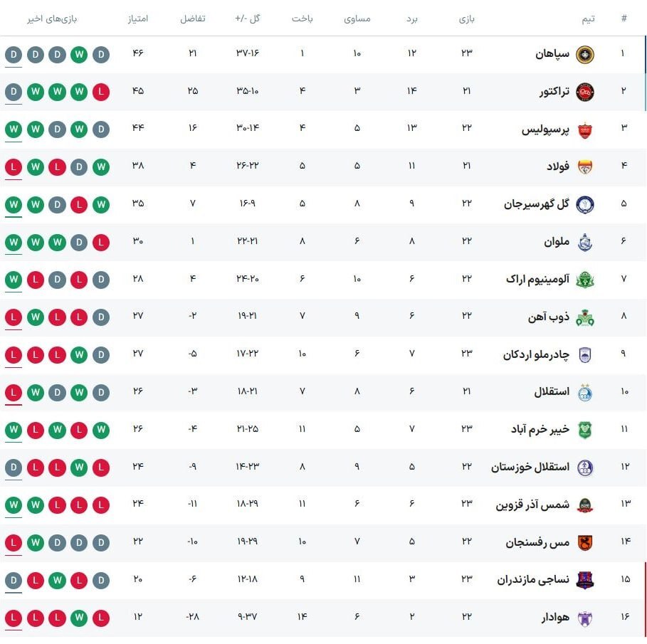The width and height of the screenshot is (647, 644).
Task: Click the Gol Gohar Sirjan club logo
Action: pyautogui.click(x=584, y=204)
